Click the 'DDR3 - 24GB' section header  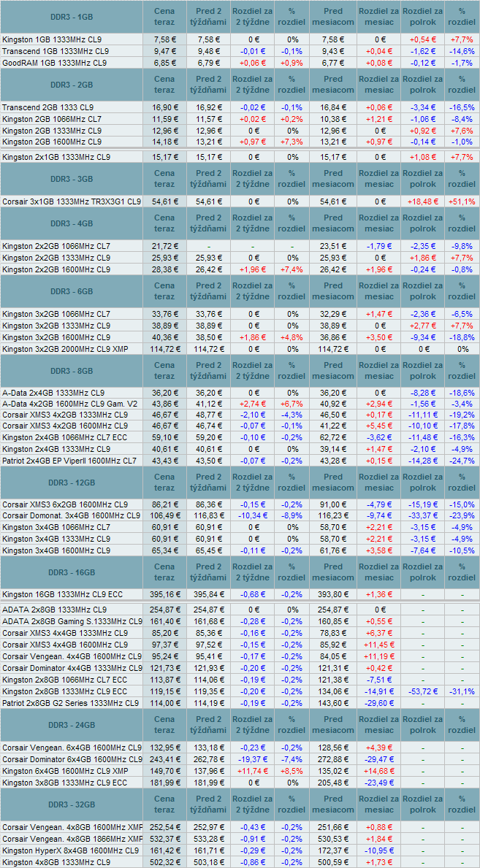[72, 725]
